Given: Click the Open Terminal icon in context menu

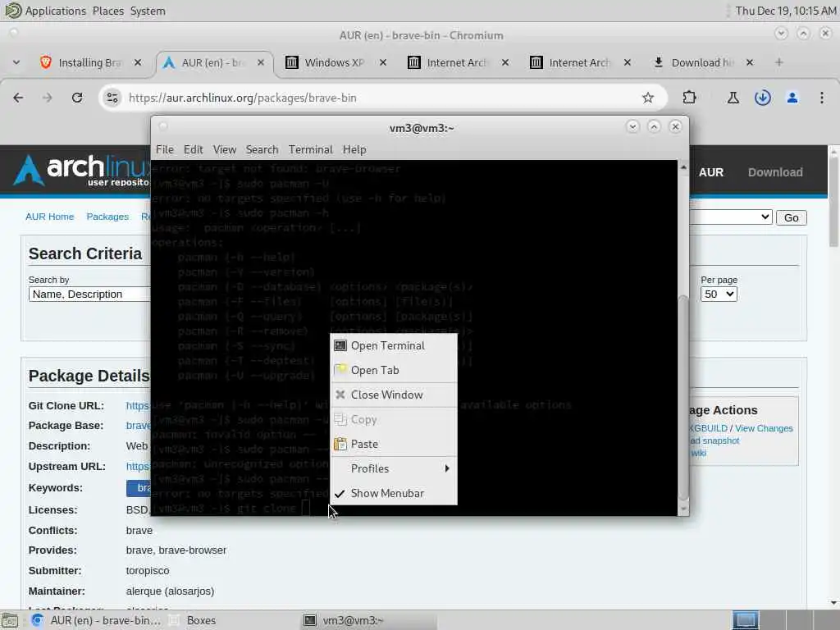Looking at the screenshot, I should coord(340,345).
